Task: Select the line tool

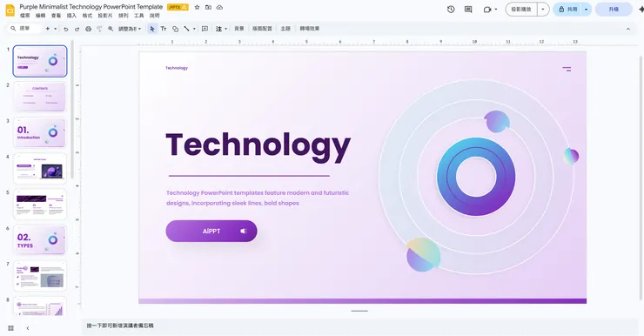Action: [x=186, y=29]
